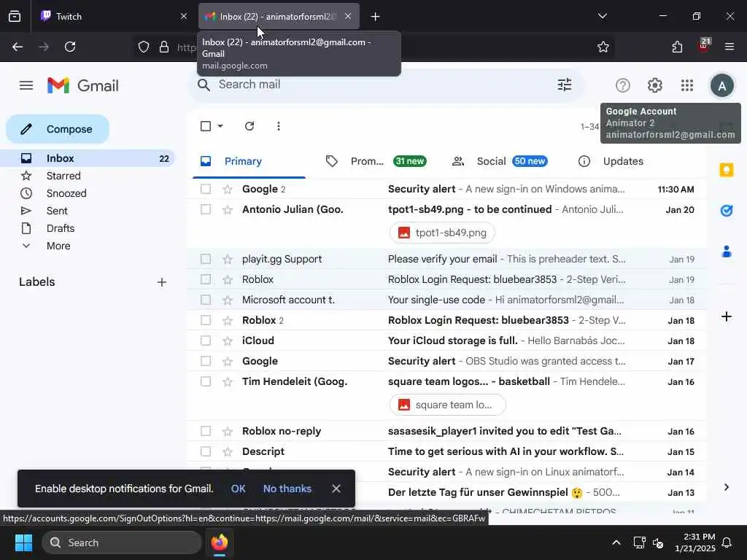Open square team logos attachment chip
Screen dimensions: 747x560
click(448, 405)
